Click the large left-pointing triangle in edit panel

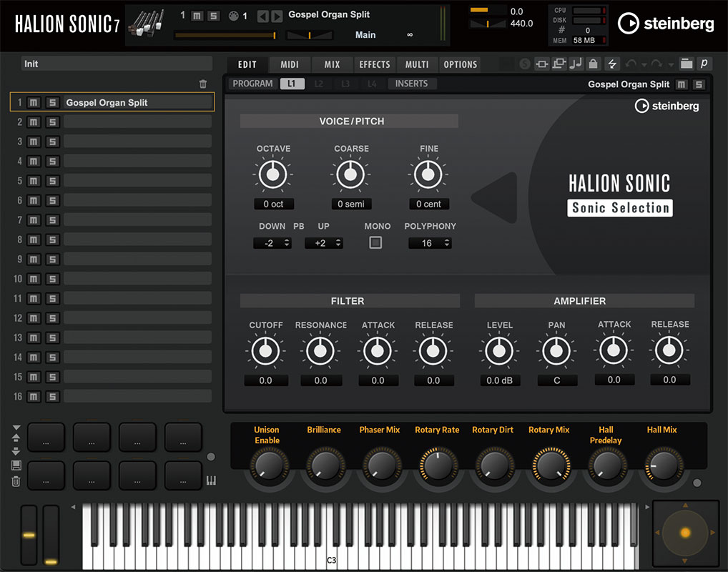[495, 198]
